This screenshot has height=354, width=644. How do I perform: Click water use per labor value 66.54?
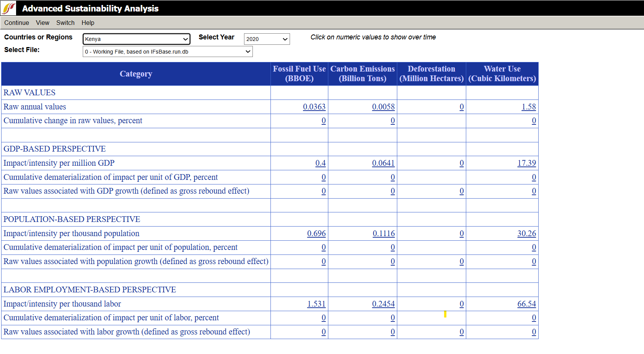tap(526, 304)
